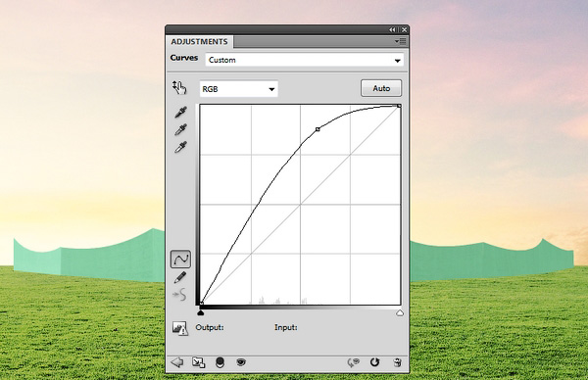Viewport: 588px width, 380px height.
Task: Select the bottom-left curve endpoint
Action: pos(201,303)
